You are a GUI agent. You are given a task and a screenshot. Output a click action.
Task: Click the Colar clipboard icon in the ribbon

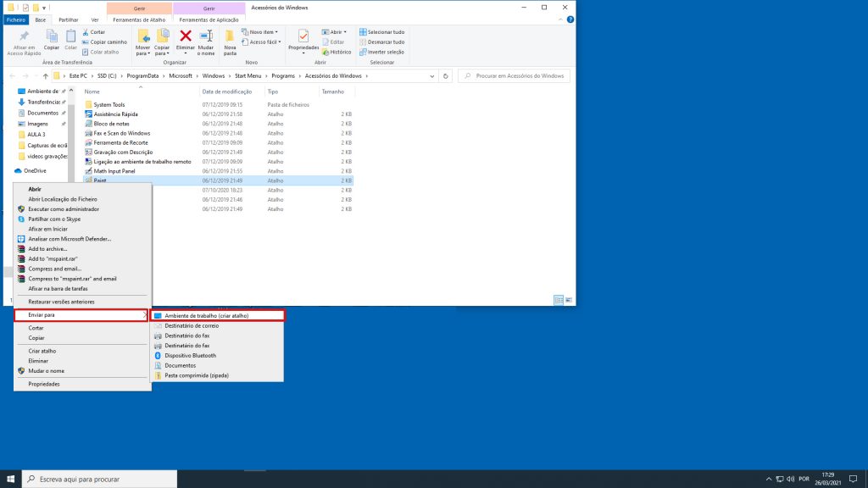[x=71, y=37]
